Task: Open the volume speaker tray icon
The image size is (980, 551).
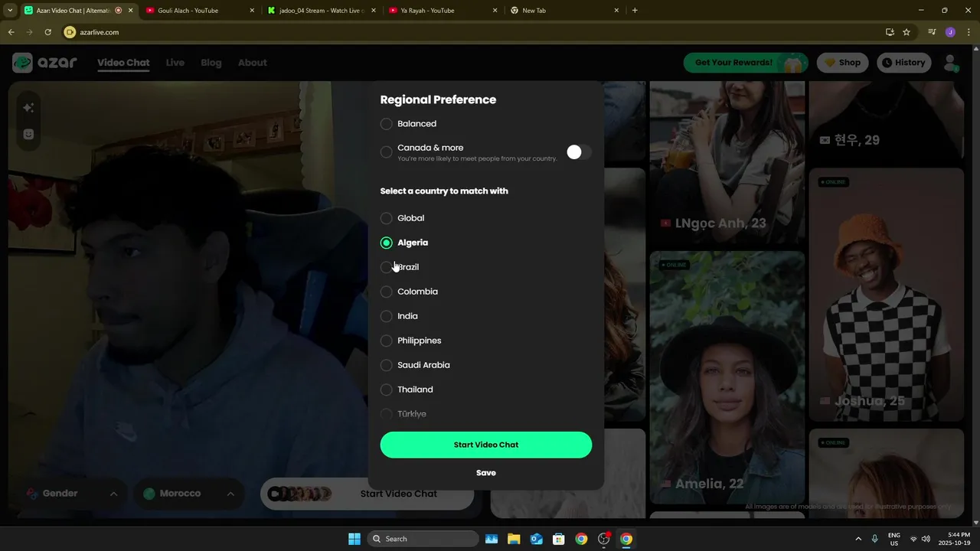Action: pyautogui.click(x=926, y=539)
